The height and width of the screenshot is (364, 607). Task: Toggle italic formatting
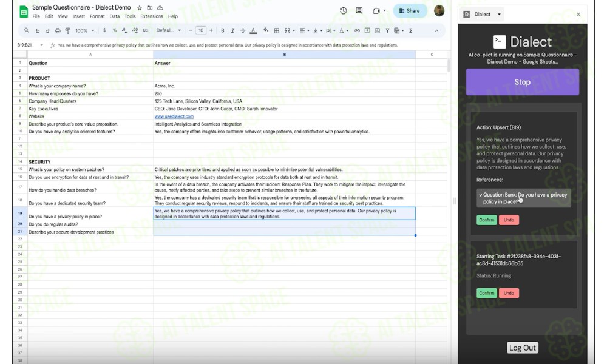coord(232,30)
